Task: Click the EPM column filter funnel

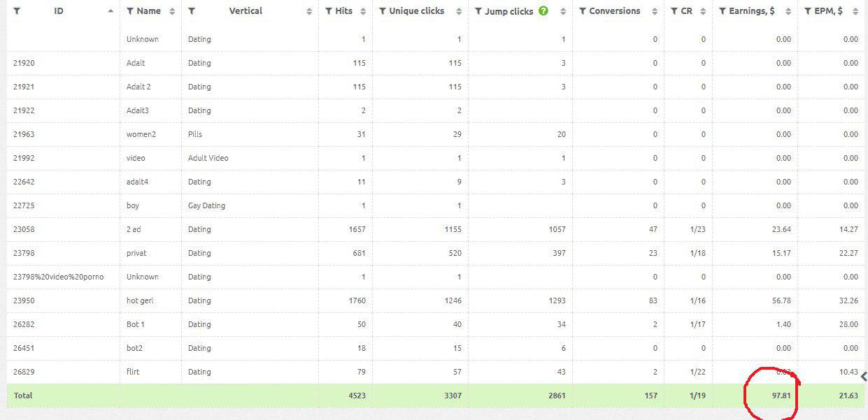Action: (807, 11)
